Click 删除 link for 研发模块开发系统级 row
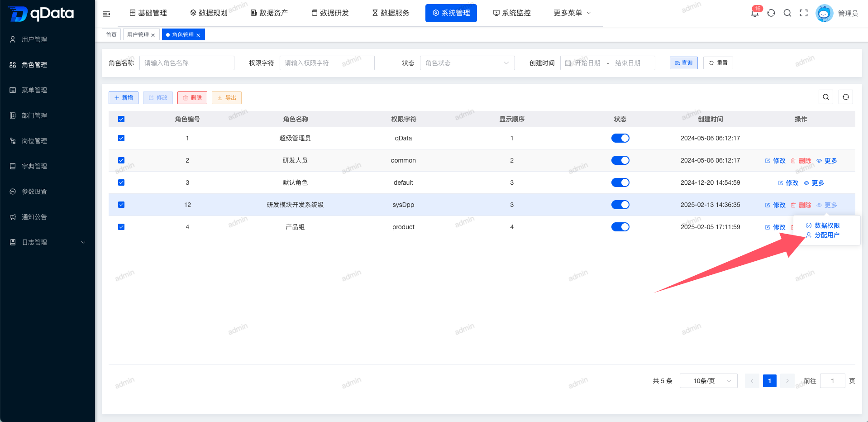The height and width of the screenshot is (422, 868). 801,205
